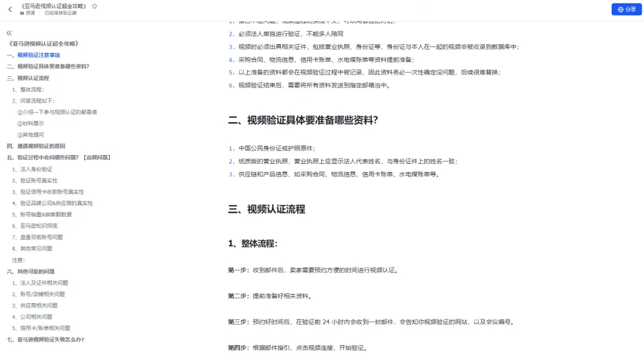Select 7、盘查目前账号问题 outline entry
The width and height of the screenshot is (644, 354).
pos(38,237)
